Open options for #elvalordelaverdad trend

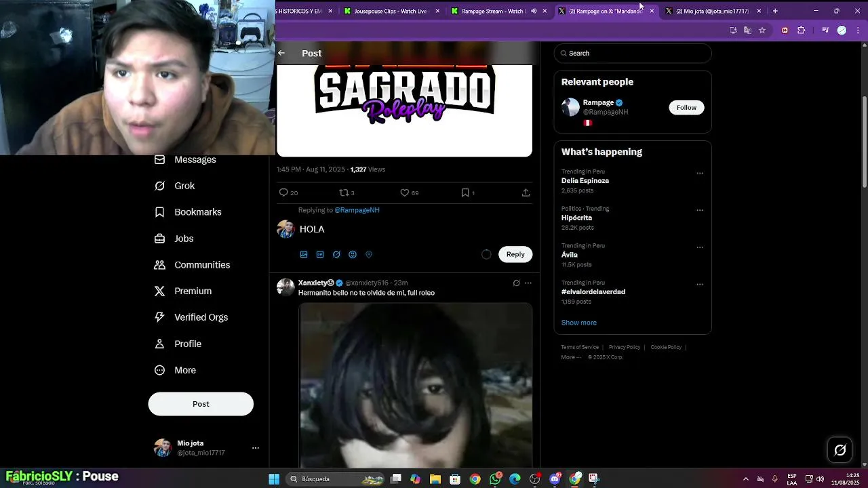coord(700,284)
